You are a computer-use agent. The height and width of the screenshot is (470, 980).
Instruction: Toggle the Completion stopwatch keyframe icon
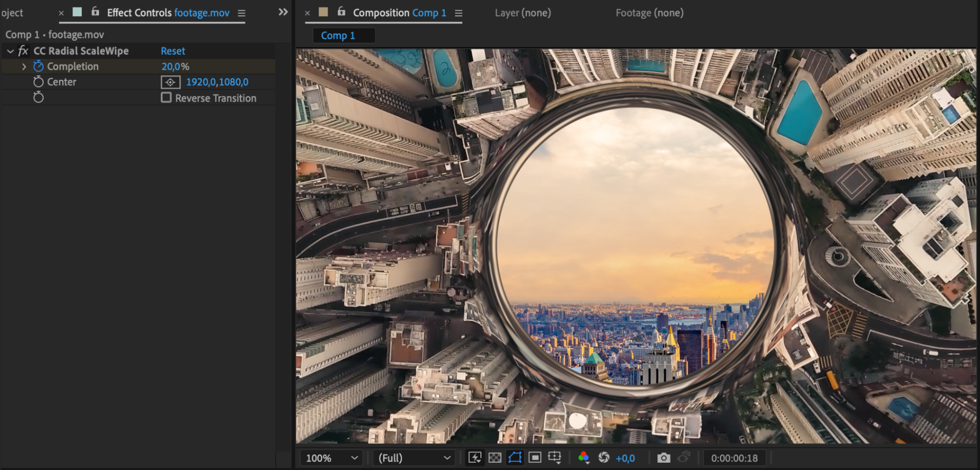[x=38, y=66]
